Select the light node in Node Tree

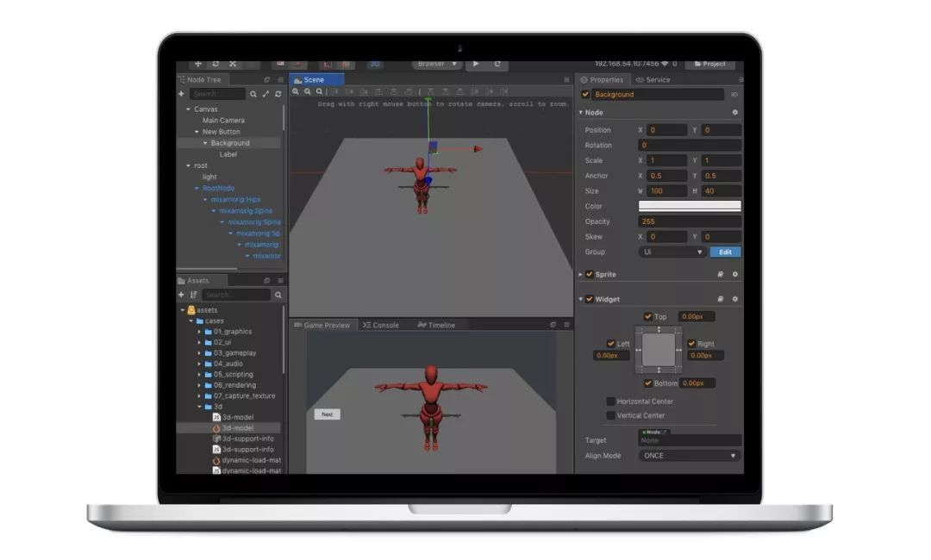click(x=209, y=177)
